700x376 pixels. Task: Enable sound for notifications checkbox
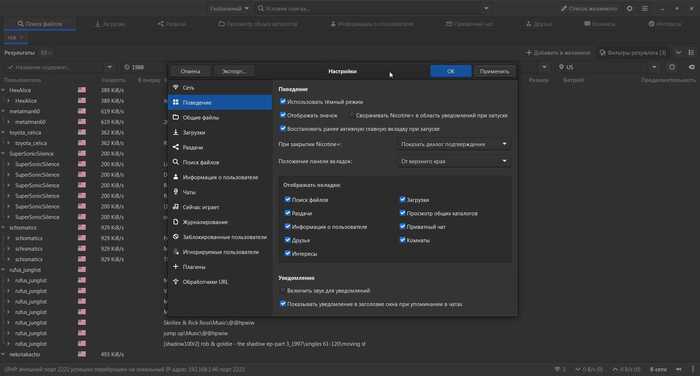pyautogui.click(x=283, y=290)
